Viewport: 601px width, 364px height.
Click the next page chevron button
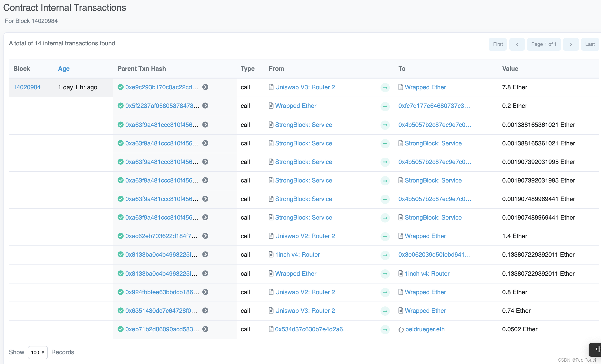[x=571, y=43]
